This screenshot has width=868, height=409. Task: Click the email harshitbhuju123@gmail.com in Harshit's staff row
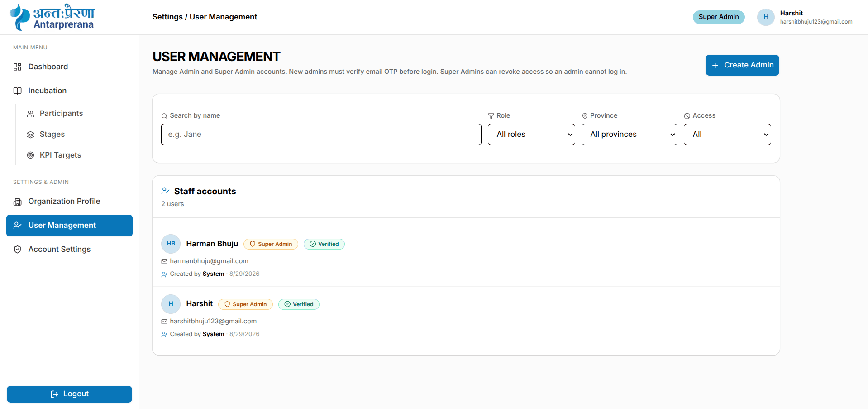click(x=213, y=322)
